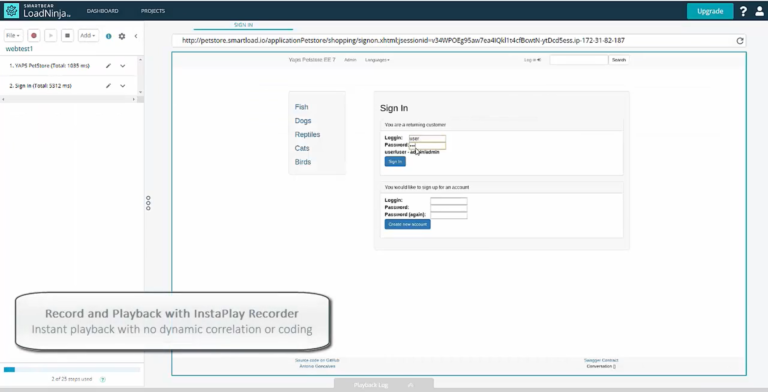
Task: Focus the sign-up Loggin field
Action: 449,201
